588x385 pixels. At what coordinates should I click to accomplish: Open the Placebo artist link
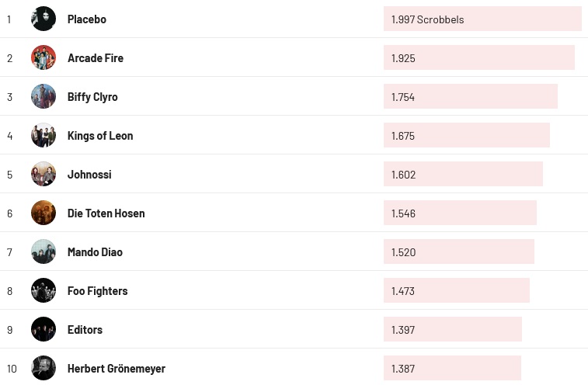(87, 19)
